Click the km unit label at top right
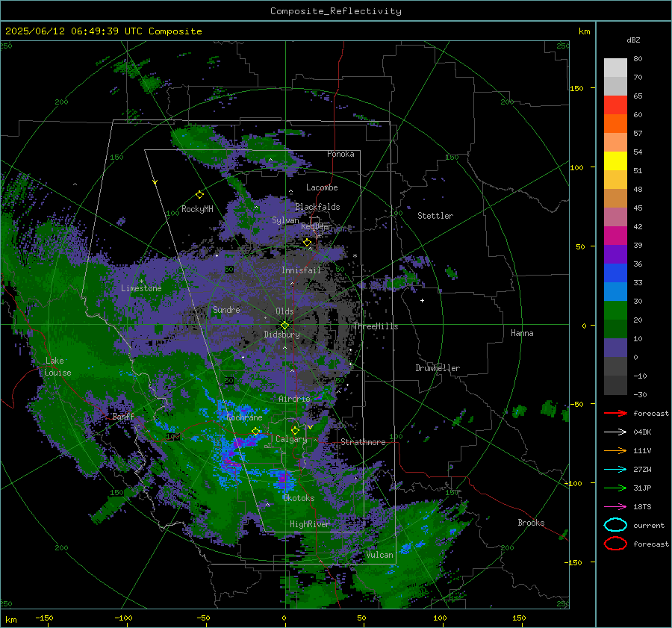 click(584, 31)
